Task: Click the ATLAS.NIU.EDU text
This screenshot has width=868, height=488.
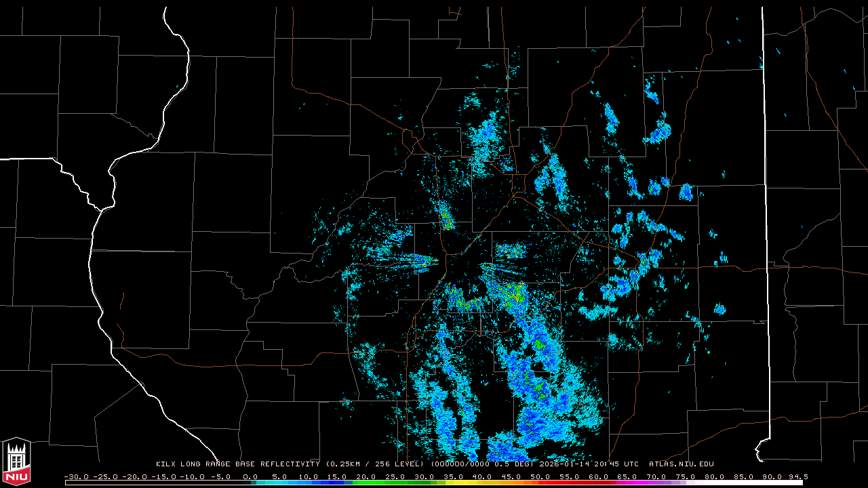Action: tap(682, 464)
